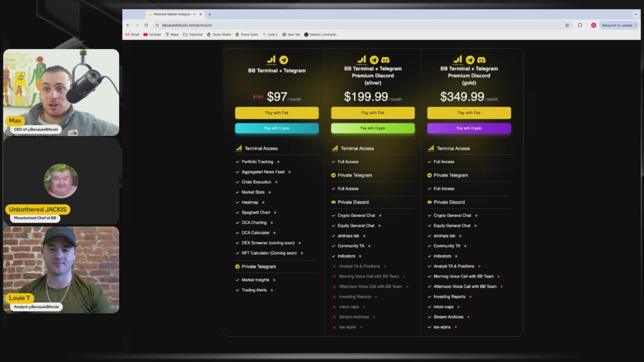Image resolution: width=644 pixels, height=362 pixels.
Task: Click the DEX Screener (coming soon) text
Action: 268,243
